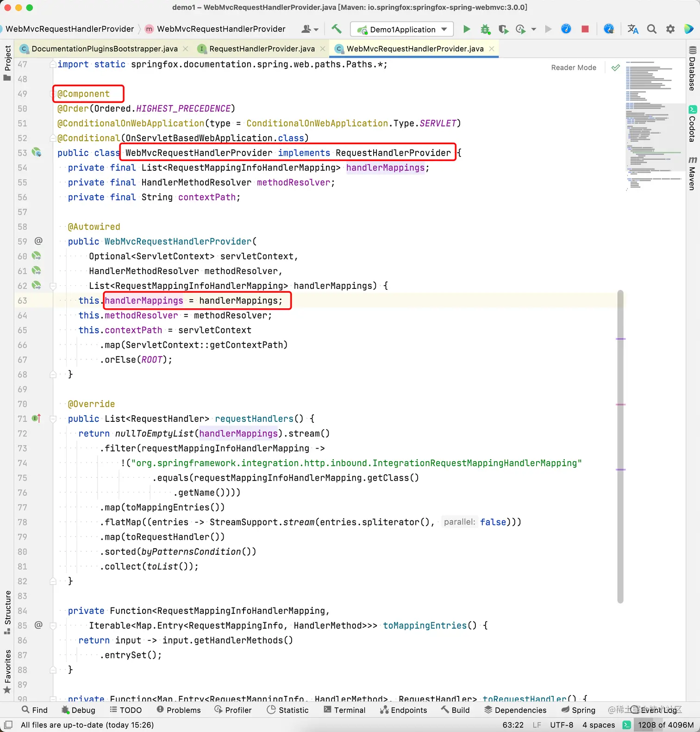Screen dimensions: 700x732
Task: Click the Spring bean gutter icon on line 53
Action: (37, 152)
